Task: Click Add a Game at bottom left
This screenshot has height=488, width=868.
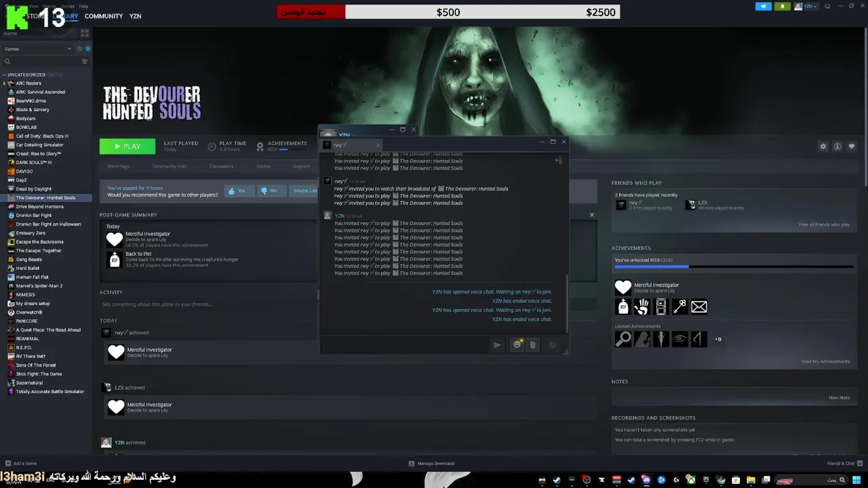Action: pyautogui.click(x=21, y=464)
